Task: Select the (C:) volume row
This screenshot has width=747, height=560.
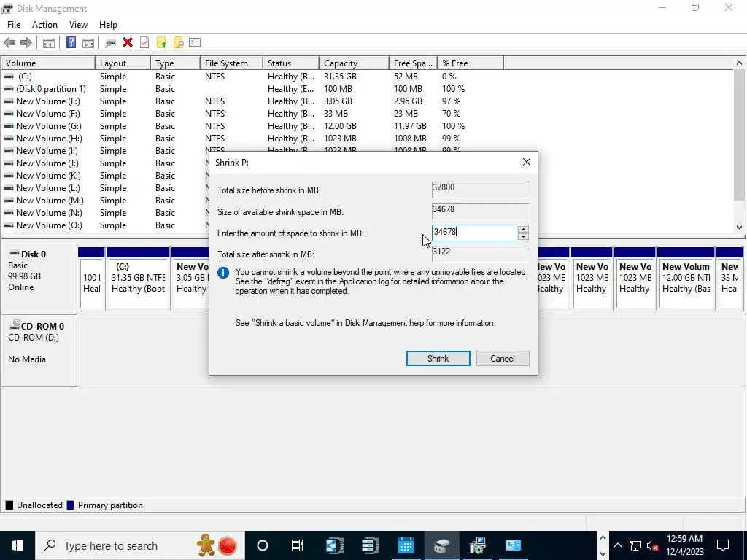Action: point(367,76)
